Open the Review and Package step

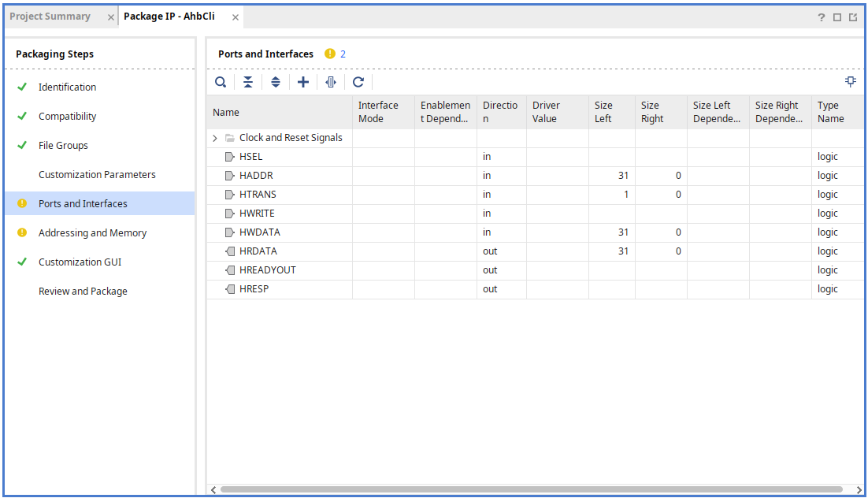tap(83, 292)
